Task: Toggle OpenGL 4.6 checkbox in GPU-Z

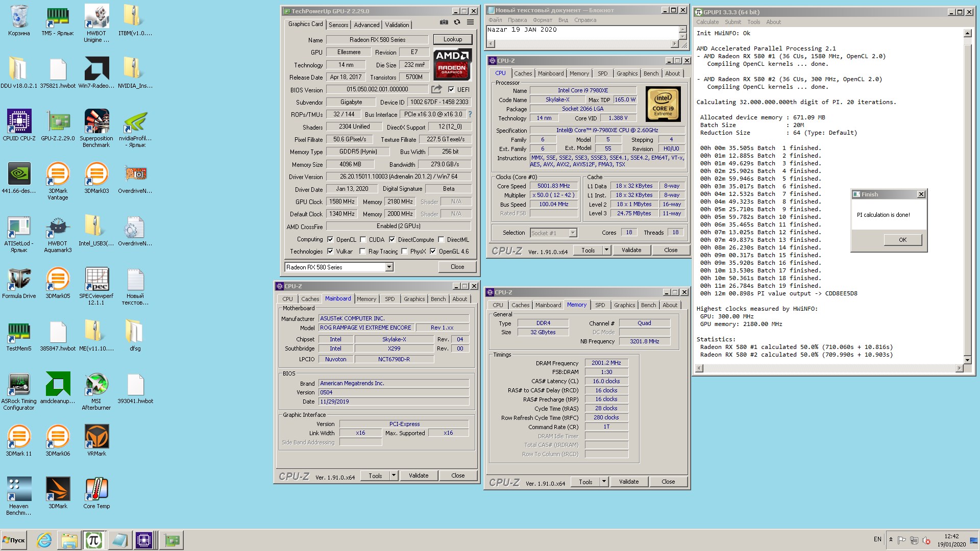Action: pos(433,251)
